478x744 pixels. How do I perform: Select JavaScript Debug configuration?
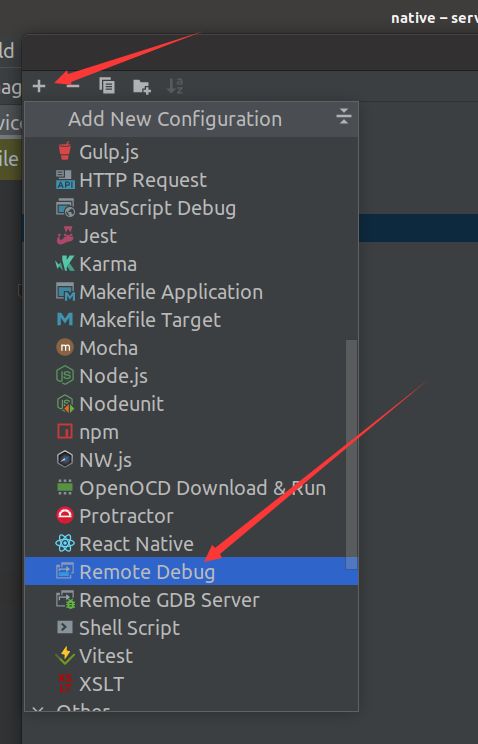(x=191, y=208)
